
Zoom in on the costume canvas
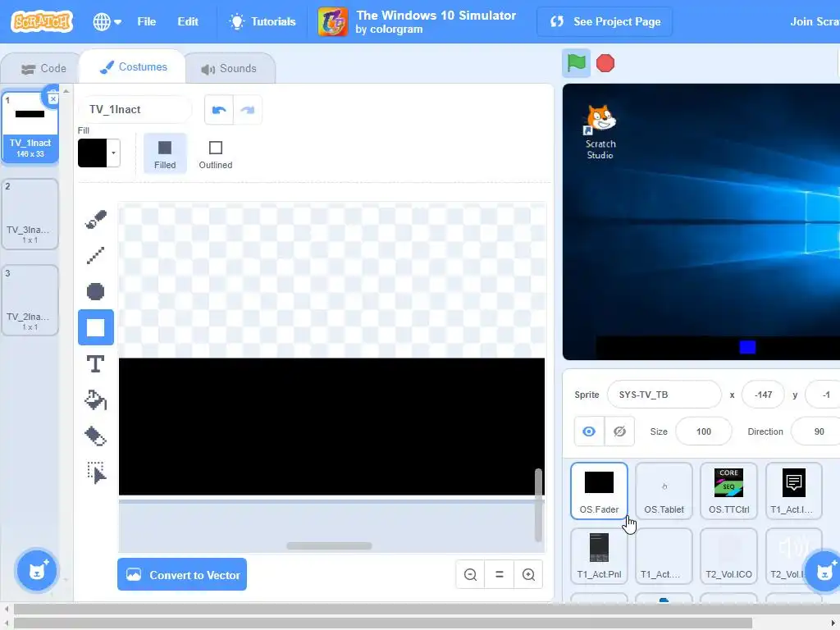pyautogui.click(x=528, y=575)
